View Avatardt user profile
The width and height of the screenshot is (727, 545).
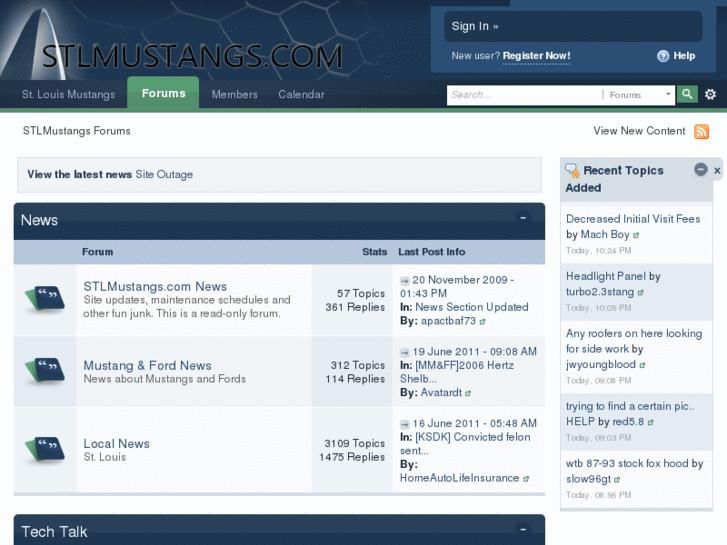tap(441, 393)
